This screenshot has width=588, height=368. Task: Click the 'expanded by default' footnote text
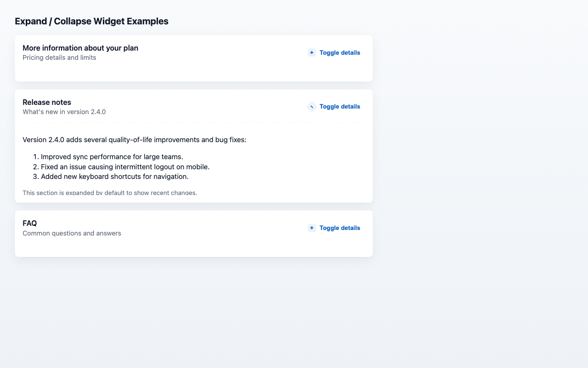pos(110,193)
